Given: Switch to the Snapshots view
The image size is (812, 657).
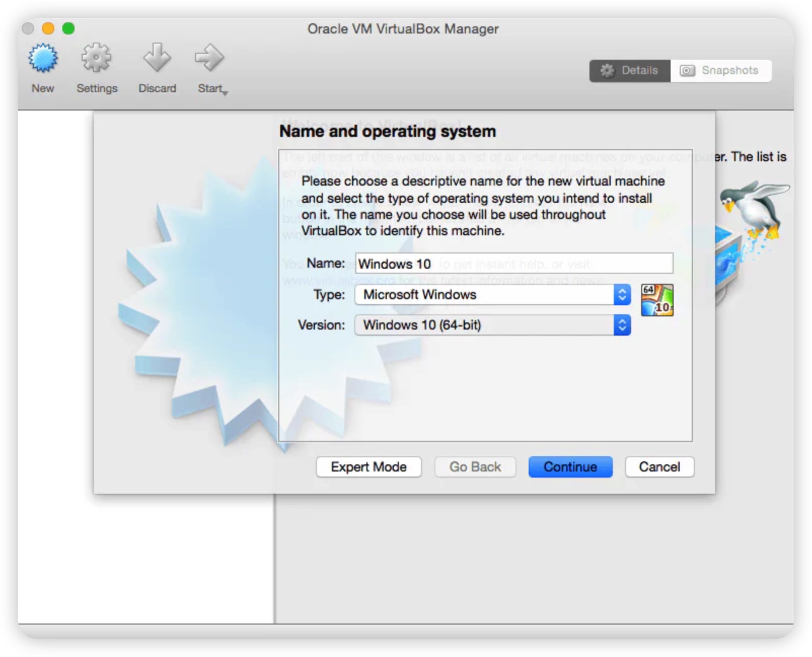Looking at the screenshot, I should pos(721,70).
